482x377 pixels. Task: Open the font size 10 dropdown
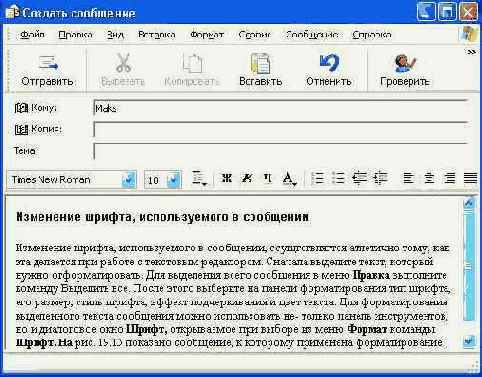[174, 180]
